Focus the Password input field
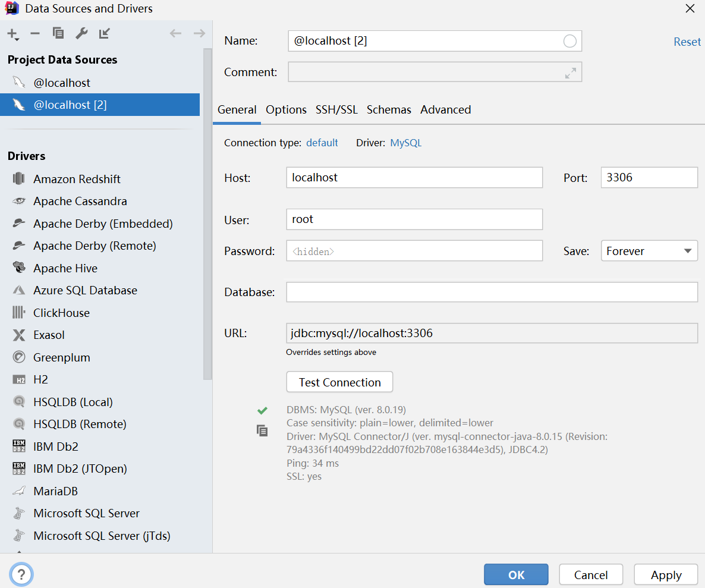Viewport: 705px width, 588px height. click(414, 251)
